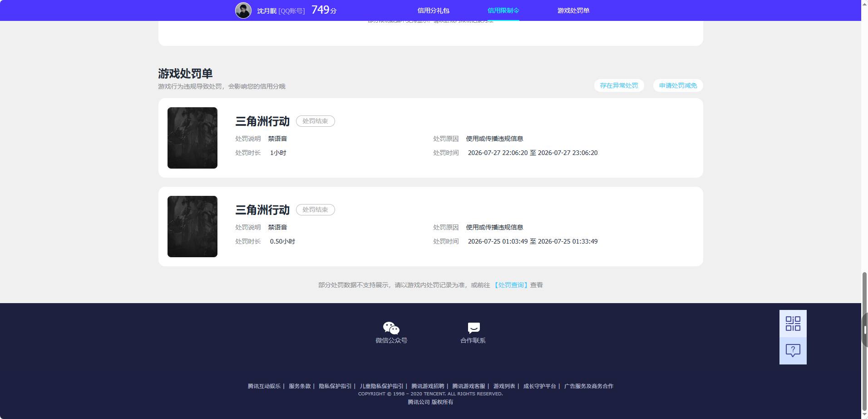Viewport: 868px width, 419px height.
Task: Click 三角洲行动 title in the 0.50小时 penalty card
Action: click(x=262, y=210)
